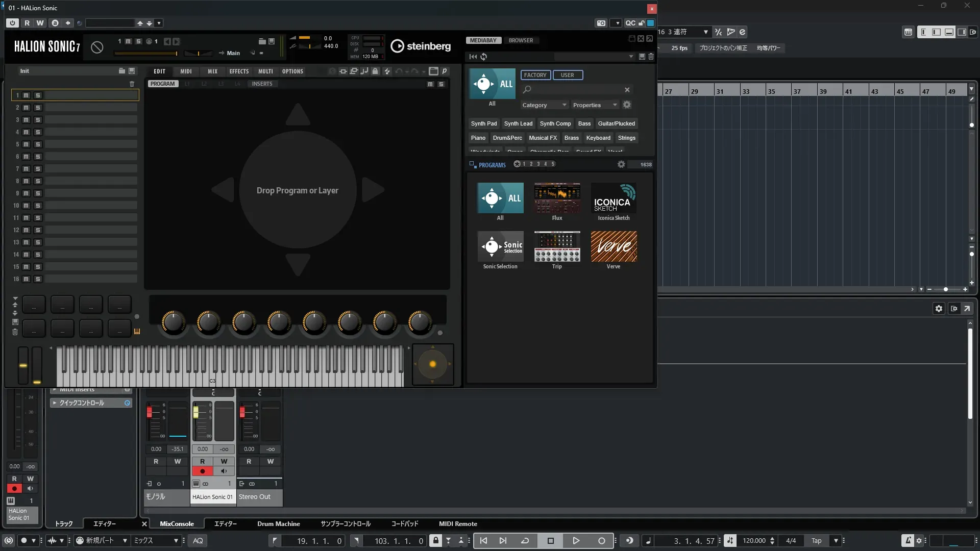The image size is (980, 551).
Task: Open the Properties dropdown filter
Action: [x=595, y=105]
